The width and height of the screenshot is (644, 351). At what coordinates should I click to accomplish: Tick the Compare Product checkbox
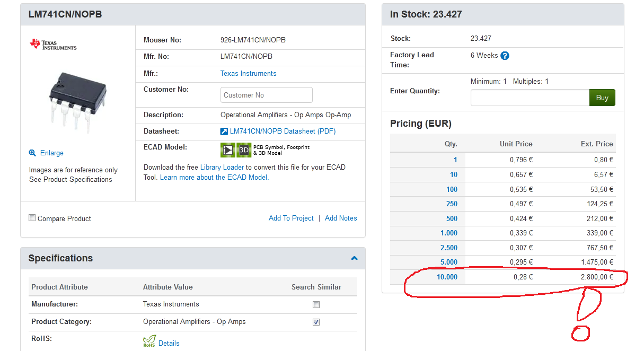click(32, 218)
